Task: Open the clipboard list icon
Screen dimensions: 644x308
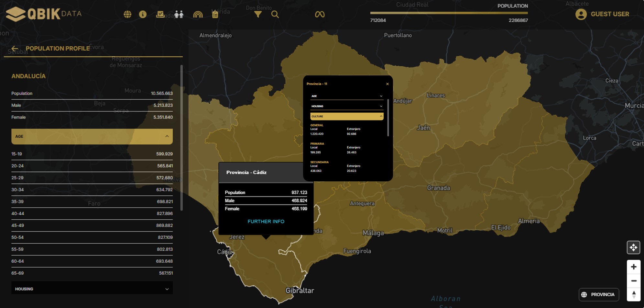Action: tap(215, 14)
